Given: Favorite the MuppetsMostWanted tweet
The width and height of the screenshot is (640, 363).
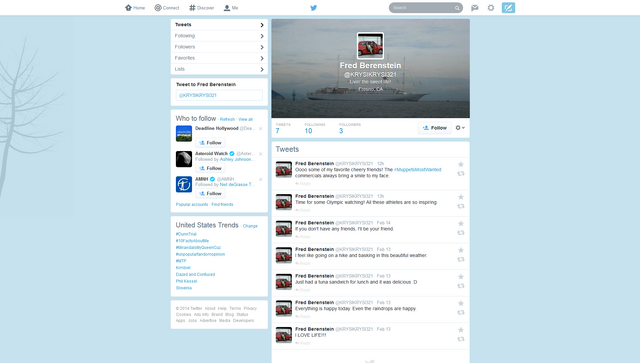Looking at the screenshot, I should (461, 165).
